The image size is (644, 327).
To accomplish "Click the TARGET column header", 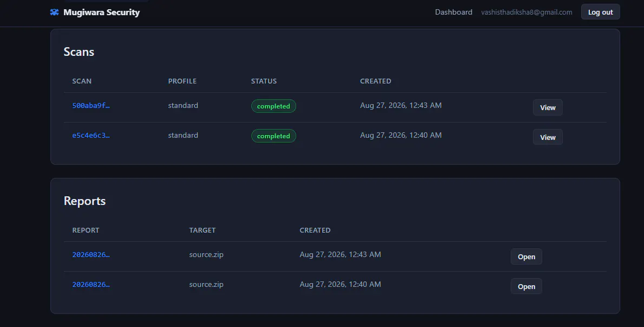I will click(202, 230).
